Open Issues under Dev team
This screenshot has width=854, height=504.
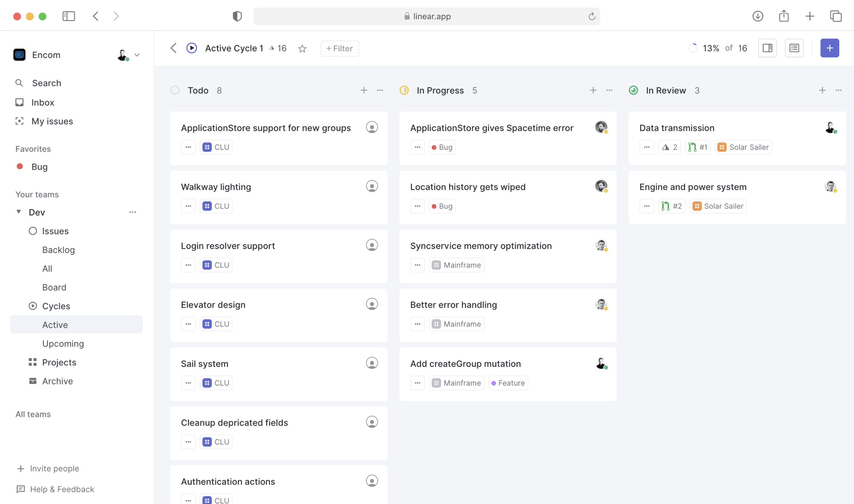point(49,231)
